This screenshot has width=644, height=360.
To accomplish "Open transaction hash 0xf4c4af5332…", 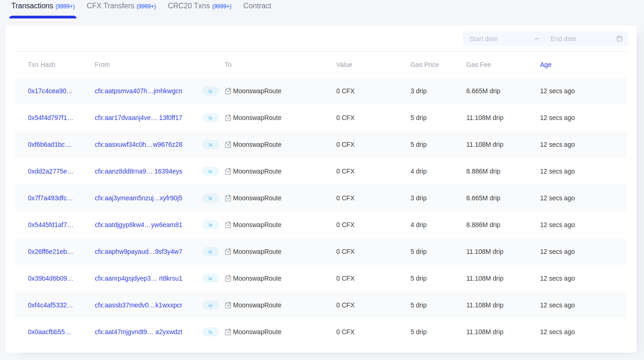I will 50,305.
